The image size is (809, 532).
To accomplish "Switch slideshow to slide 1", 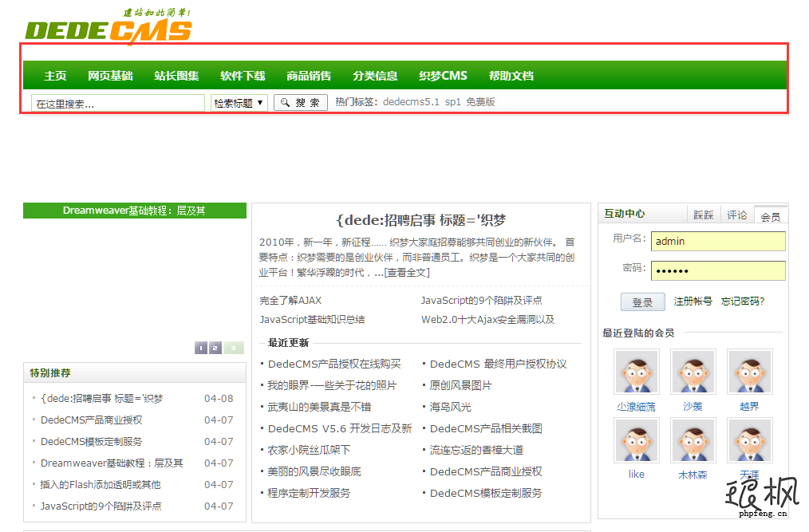I will tap(201, 348).
